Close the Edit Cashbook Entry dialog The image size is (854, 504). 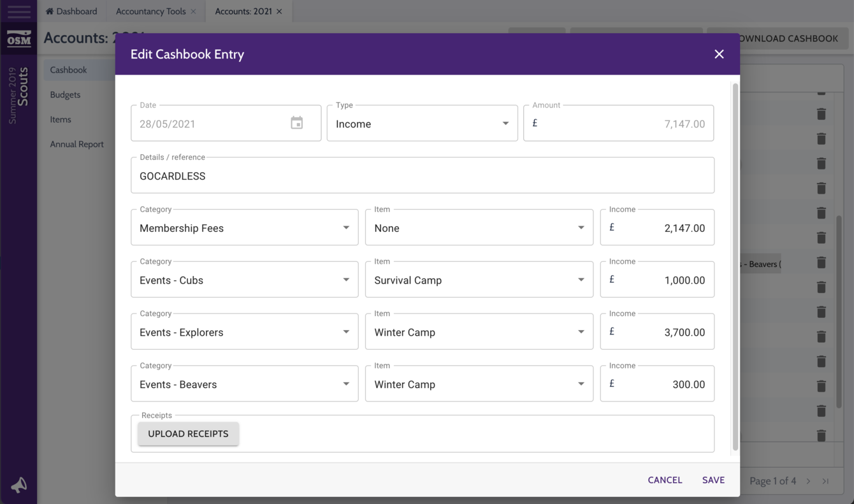coord(719,54)
